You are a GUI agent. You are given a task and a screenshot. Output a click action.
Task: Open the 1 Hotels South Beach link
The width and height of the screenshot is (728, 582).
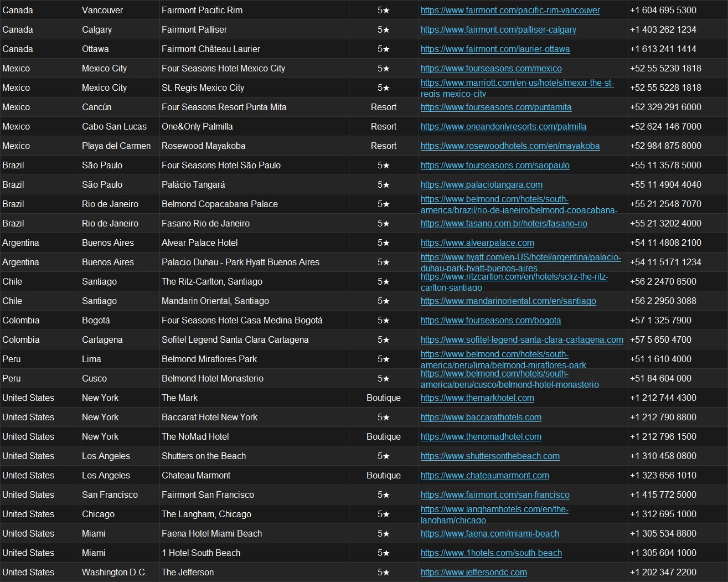[491, 553]
